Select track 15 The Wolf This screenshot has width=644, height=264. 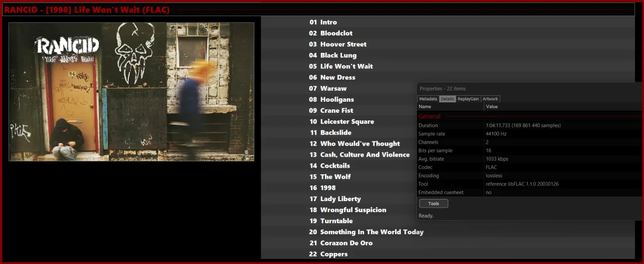[339, 177]
